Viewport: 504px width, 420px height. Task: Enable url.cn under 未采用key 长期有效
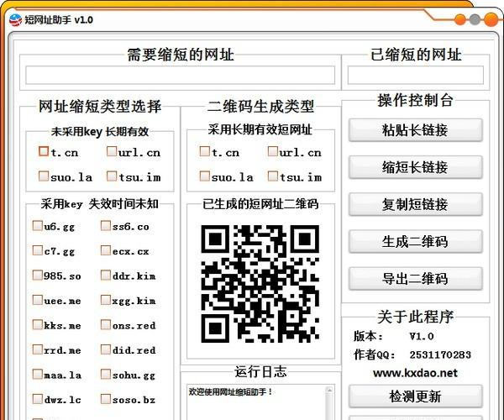[111, 151]
